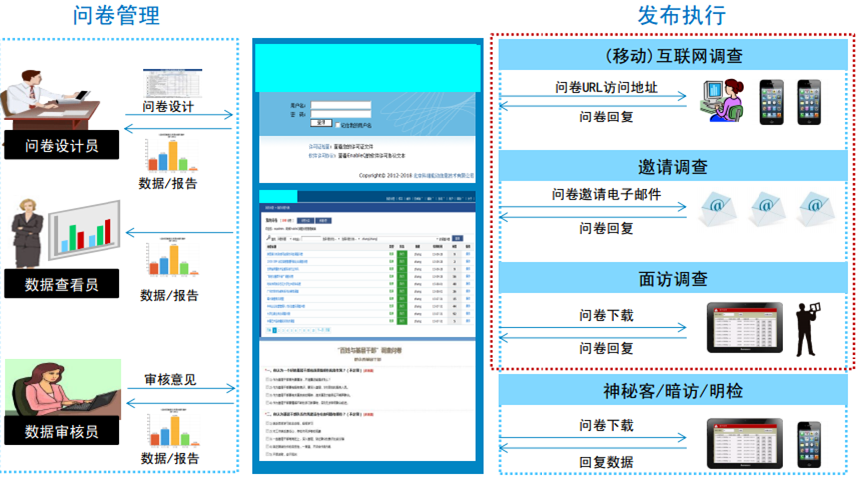Click the questionnaire designer man at desk
The height and width of the screenshot is (479, 868).
tap(50, 99)
